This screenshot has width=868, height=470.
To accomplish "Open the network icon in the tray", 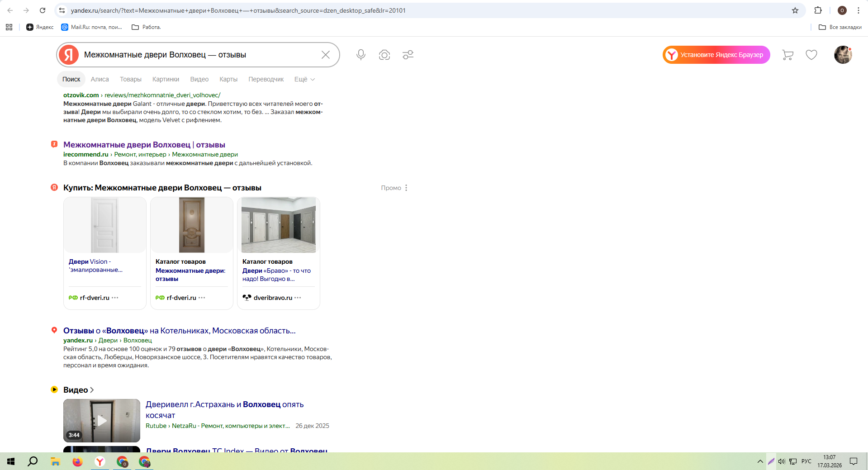I will pos(793,461).
